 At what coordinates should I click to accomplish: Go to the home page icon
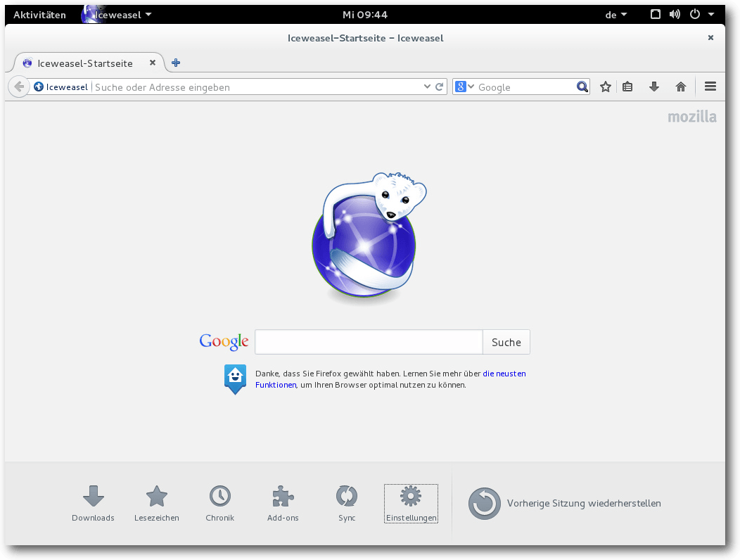pos(680,87)
